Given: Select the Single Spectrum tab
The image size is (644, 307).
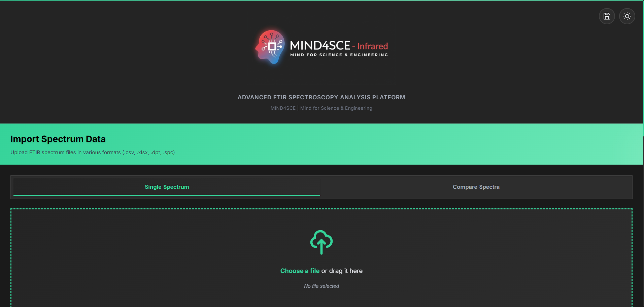Looking at the screenshot, I should click(167, 187).
